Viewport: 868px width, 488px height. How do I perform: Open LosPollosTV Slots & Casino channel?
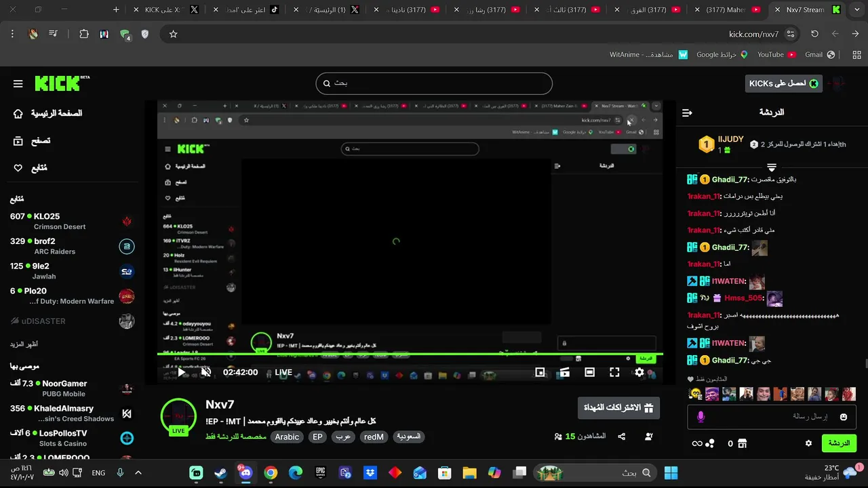pyautogui.click(x=72, y=439)
